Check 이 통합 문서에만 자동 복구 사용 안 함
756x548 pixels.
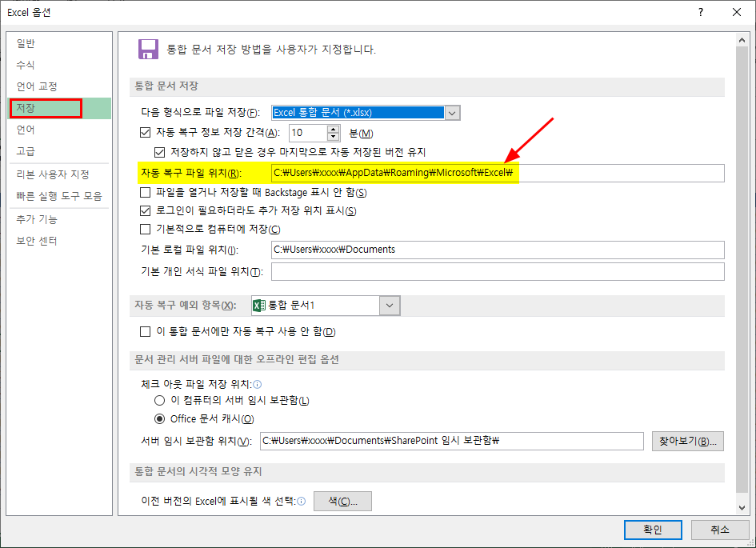coord(145,331)
